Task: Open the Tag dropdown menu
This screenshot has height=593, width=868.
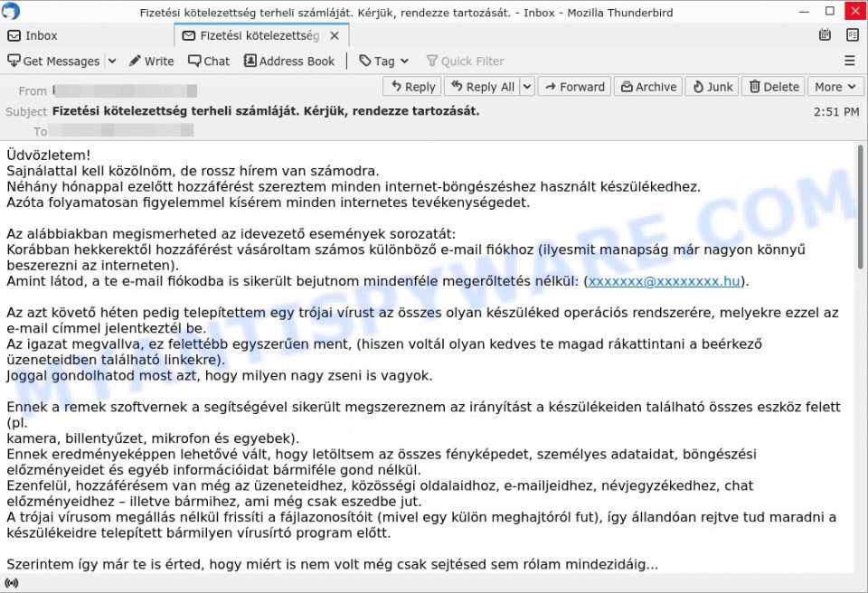Action: (x=383, y=61)
